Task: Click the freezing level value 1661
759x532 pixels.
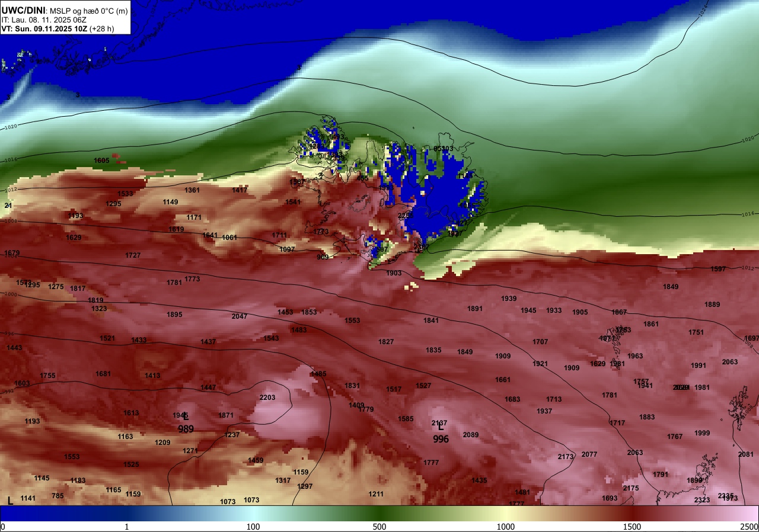Action: (x=503, y=380)
